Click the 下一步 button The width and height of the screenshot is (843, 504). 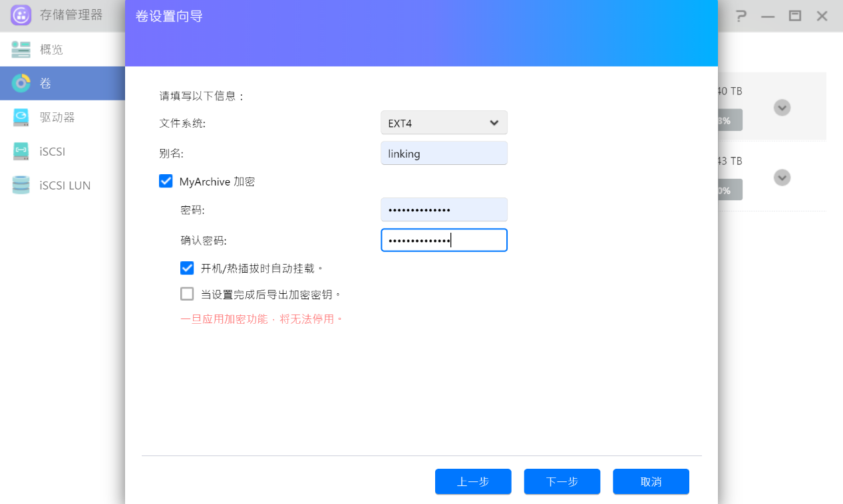coord(562,481)
